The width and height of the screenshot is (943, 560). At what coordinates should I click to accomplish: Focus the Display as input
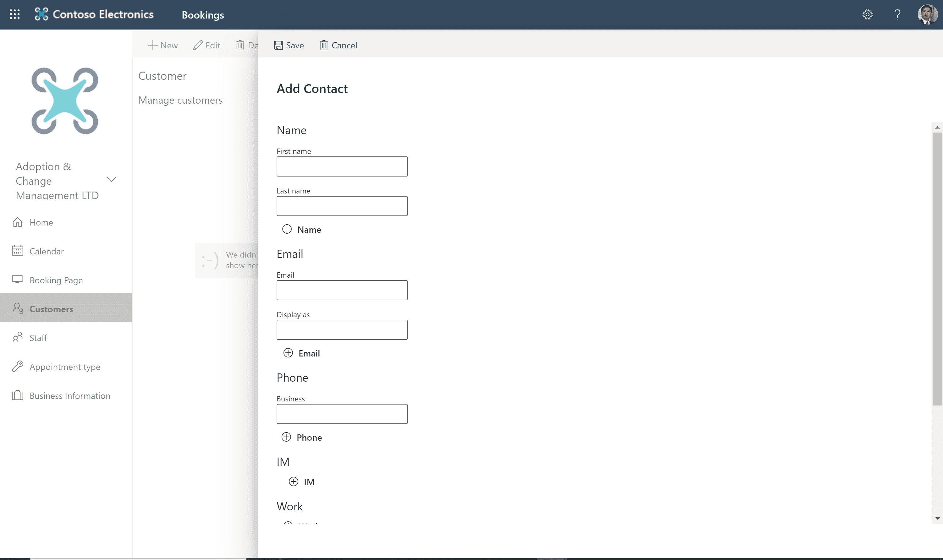click(x=342, y=330)
